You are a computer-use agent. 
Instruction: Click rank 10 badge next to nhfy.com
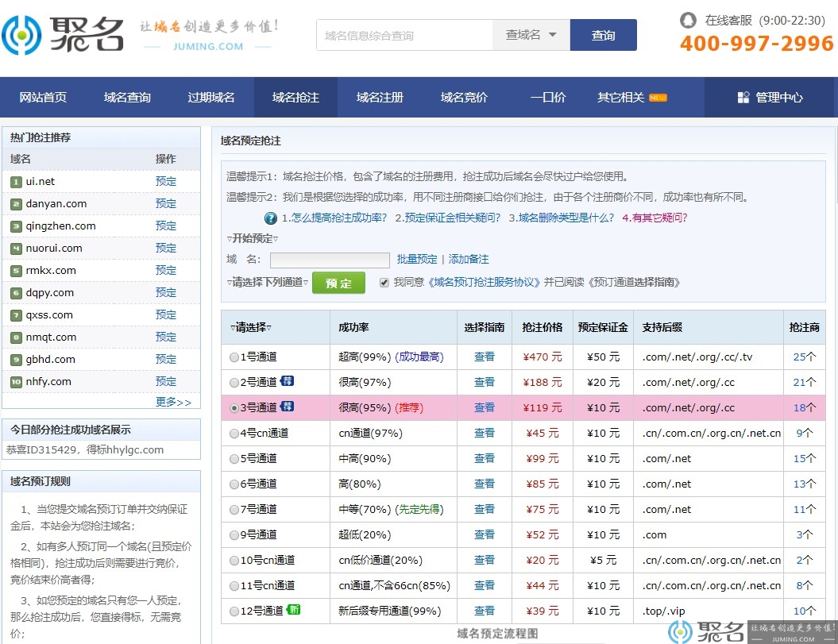(x=16, y=382)
